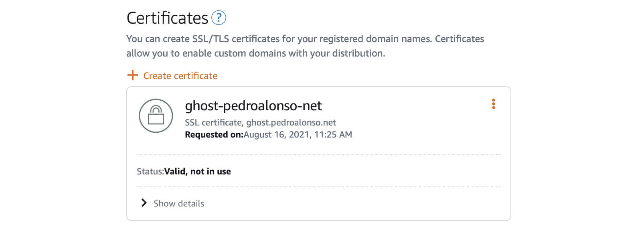Click the description line about custom domains
This screenshot has width=644, height=247.
(255, 53)
